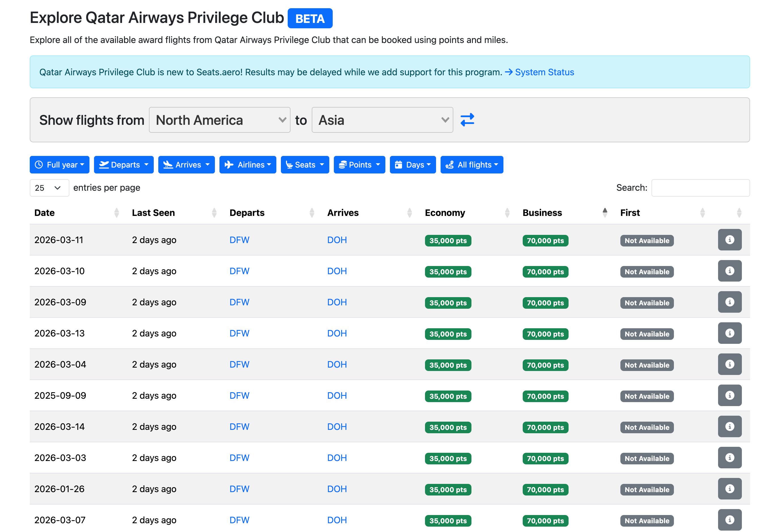Open info icon for the 2026-03-11 flight
The image size is (773, 532).
click(x=729, y=240)
